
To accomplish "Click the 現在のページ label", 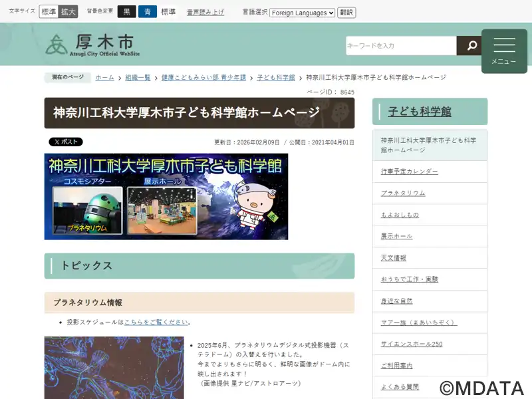I will [x=68, y=77].
